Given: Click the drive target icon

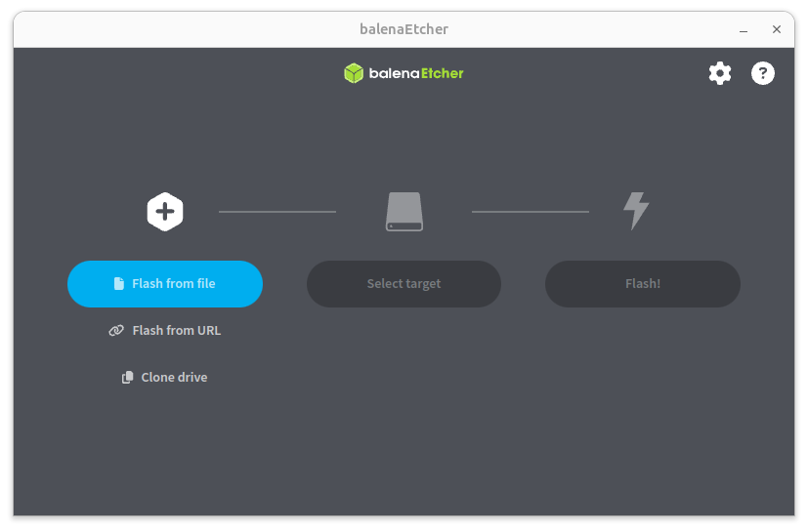Looking at the screenshot, I should (404, 212).
